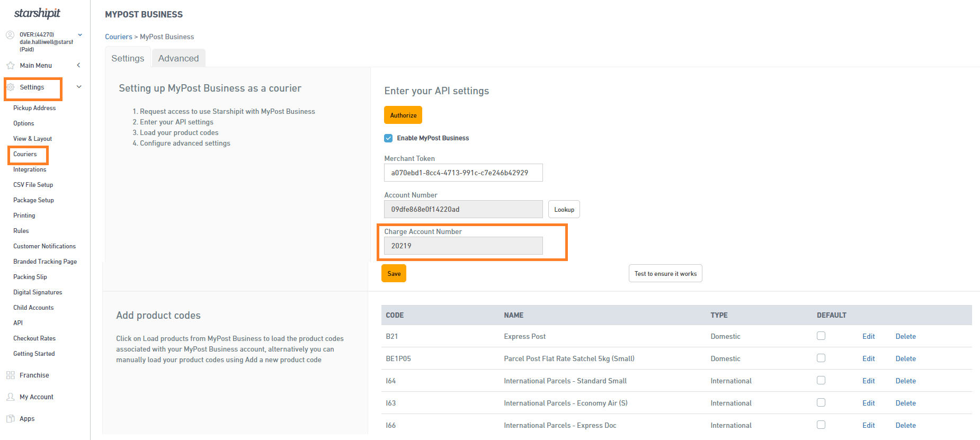Click the Main Menu label
Screen dimensions: 980x440
pyautogui.click(x=36, y=66)
